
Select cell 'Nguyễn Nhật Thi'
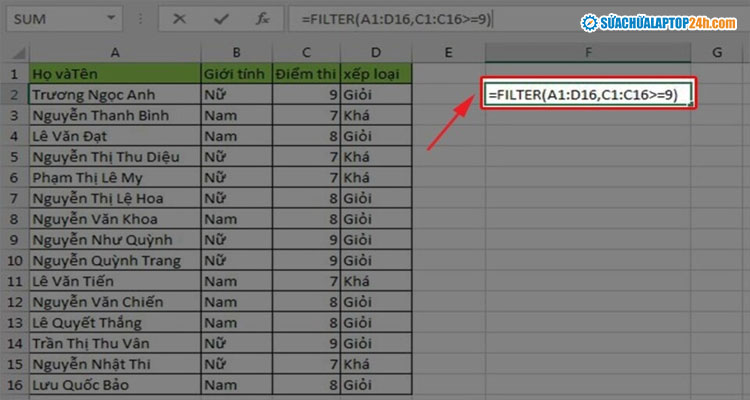(115, 364)
